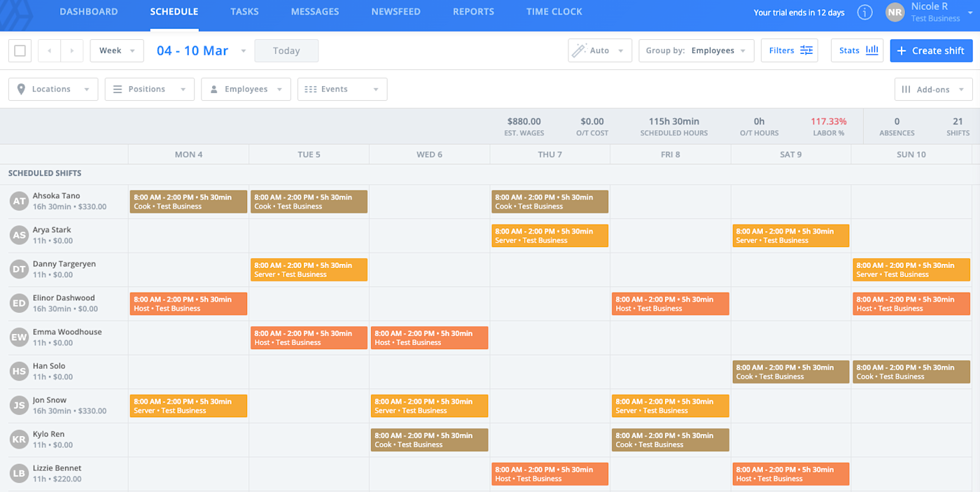Select Jon Snow's Monday Server shift
The width and height of the screenshot is (980, 492).
[x=188, y=406]
